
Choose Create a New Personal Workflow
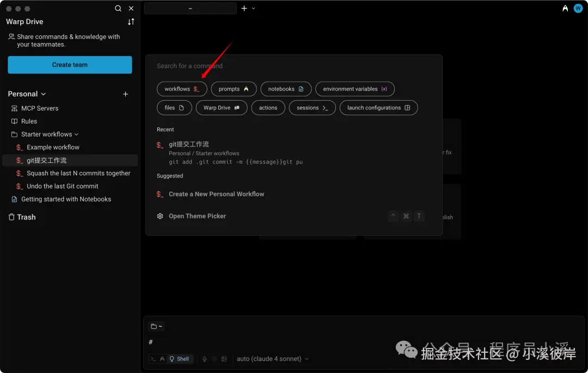[216, 194]
